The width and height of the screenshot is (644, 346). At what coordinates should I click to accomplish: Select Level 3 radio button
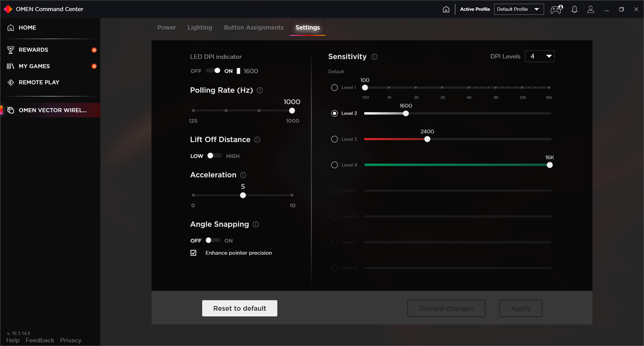click(335, 139)
